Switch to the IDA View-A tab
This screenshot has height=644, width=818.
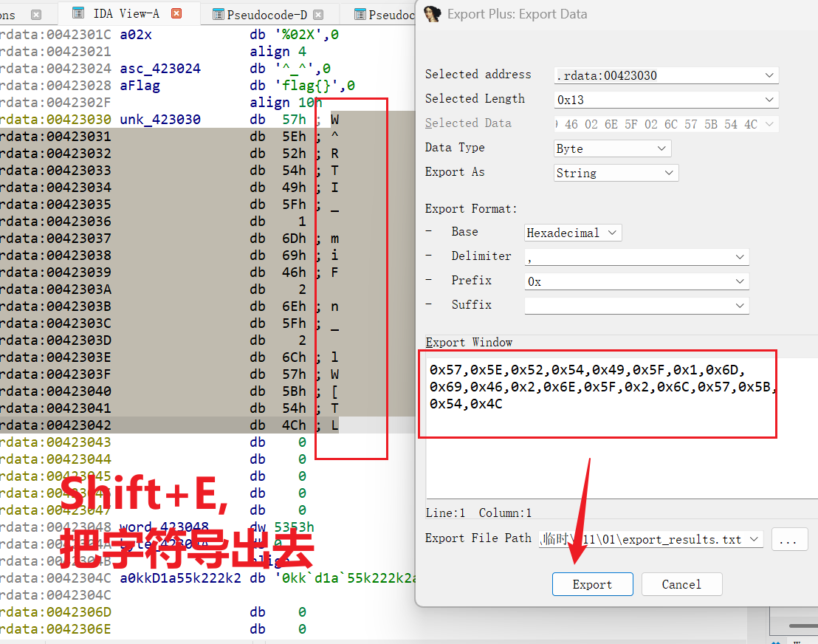click(126, 13)
